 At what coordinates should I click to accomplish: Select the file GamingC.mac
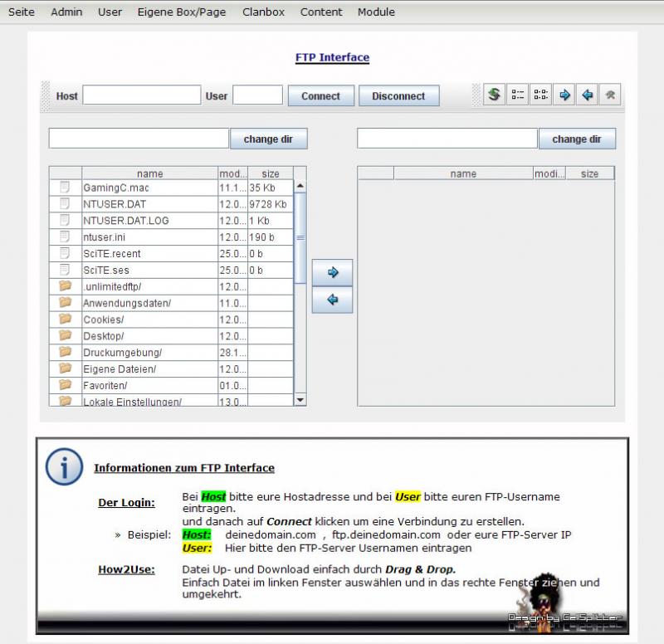pos(116,188)
